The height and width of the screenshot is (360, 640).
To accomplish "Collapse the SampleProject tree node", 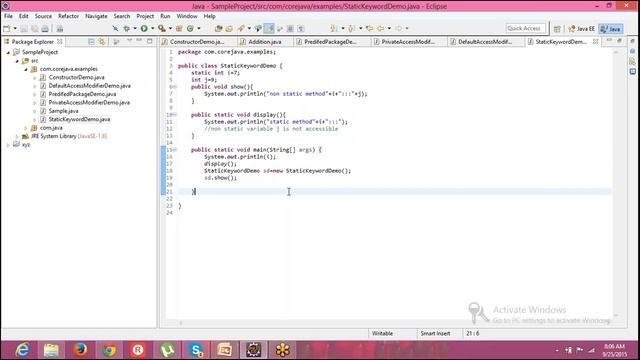I will pos(8,52).
